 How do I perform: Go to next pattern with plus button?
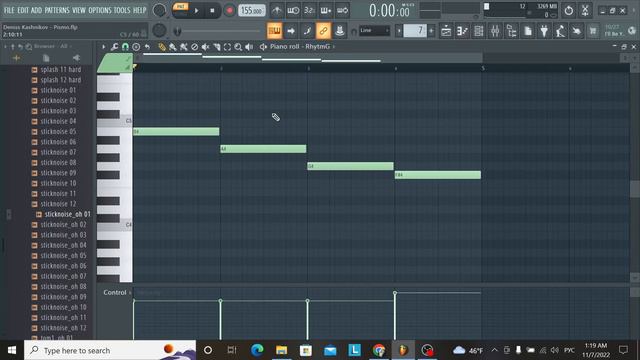pyautogui.click(x=431, y=31)
